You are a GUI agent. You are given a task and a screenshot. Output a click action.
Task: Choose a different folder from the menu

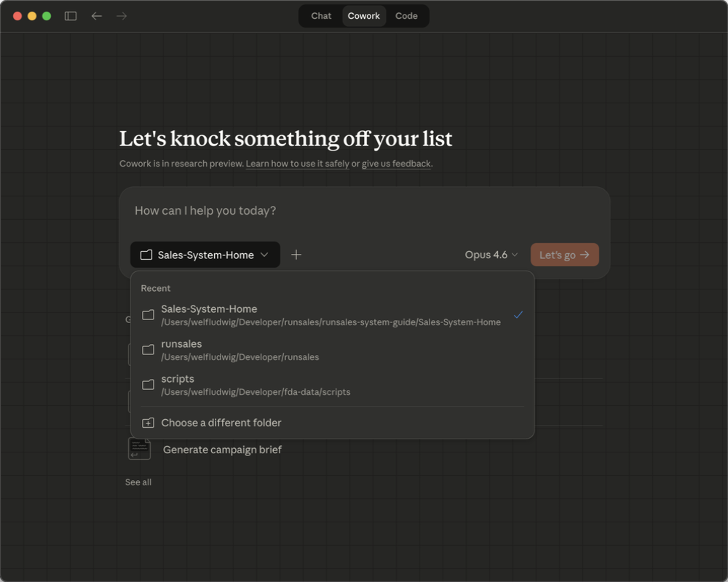coord(221,423)
